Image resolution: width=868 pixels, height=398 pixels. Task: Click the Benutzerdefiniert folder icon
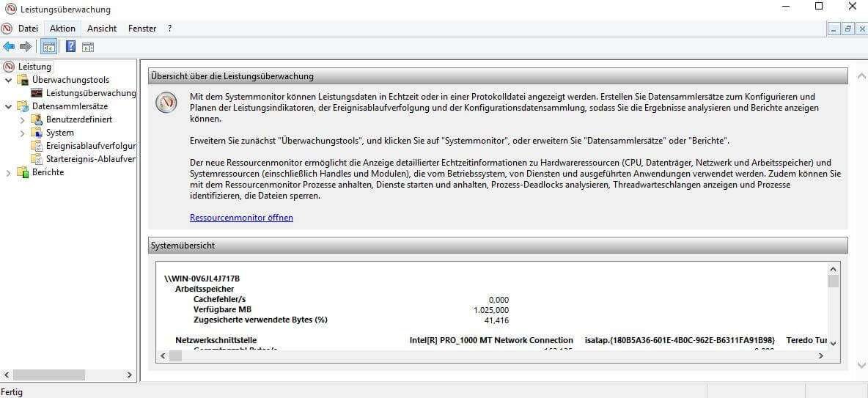(37, 119)
